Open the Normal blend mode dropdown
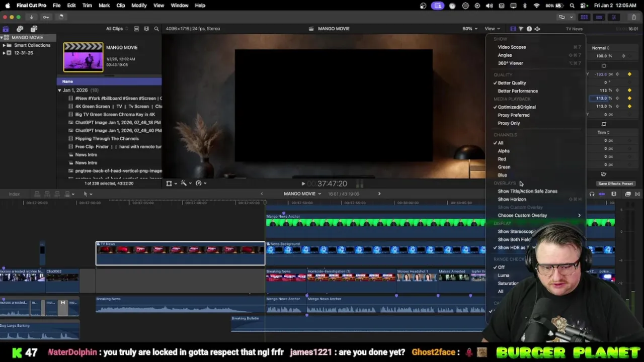 click(x=601, y=48)
